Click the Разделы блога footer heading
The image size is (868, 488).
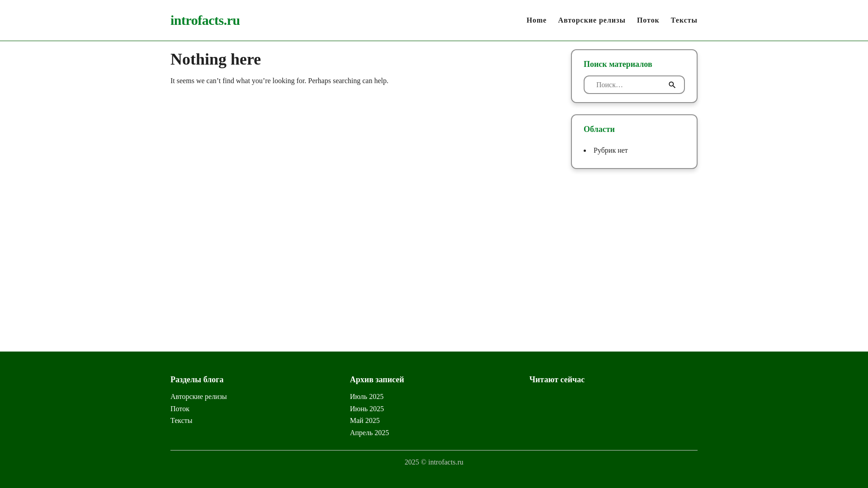pyautogui.click(x=197, y=380)
